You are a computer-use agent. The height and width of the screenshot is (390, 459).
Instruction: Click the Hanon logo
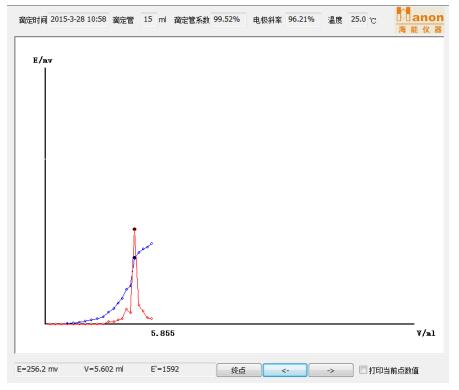[420, 20]
